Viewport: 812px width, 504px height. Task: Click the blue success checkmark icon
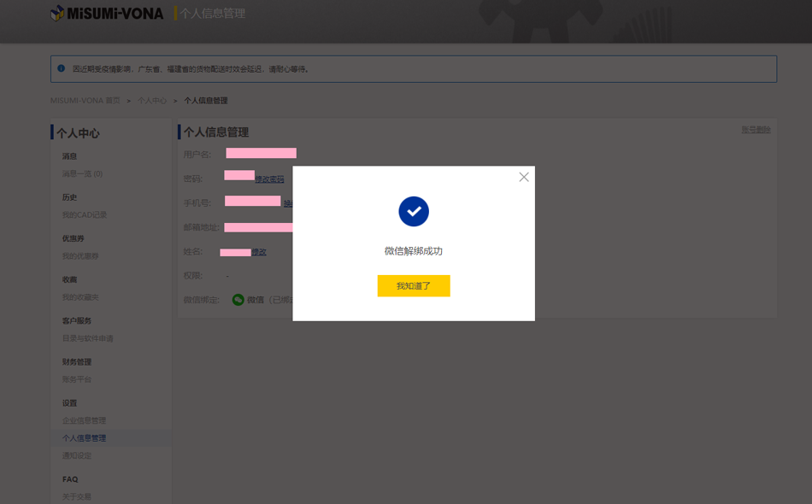(414, 210)
